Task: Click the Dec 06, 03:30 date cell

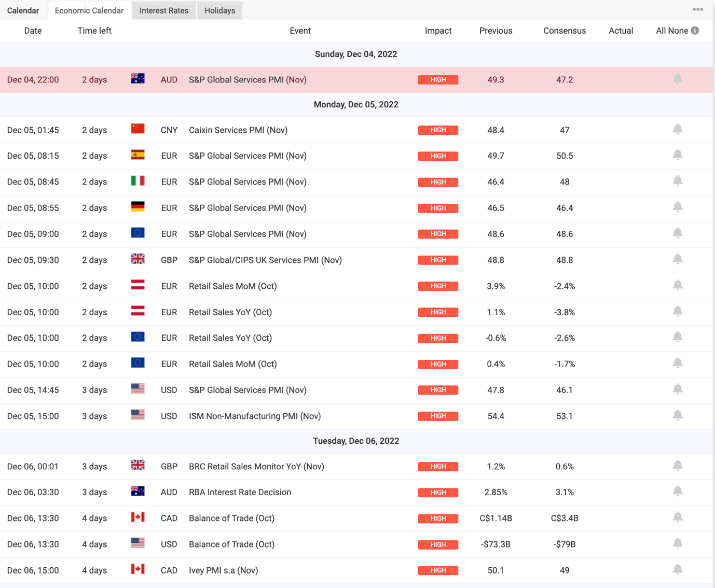Action: [33, 492]
